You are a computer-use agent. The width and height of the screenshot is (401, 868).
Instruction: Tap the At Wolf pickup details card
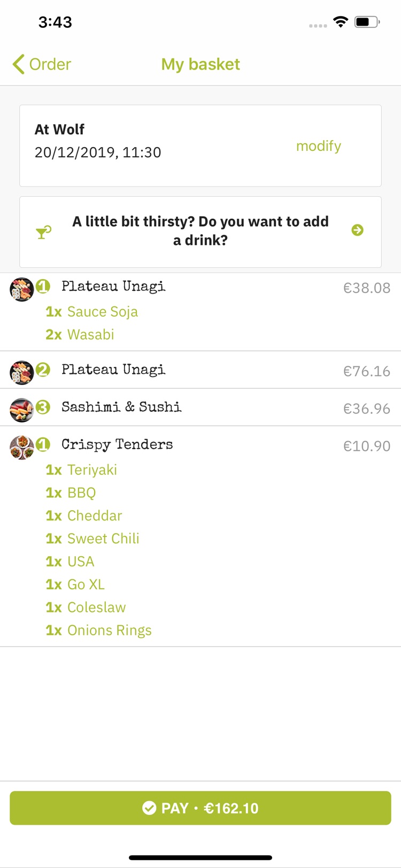pos(200,145)
